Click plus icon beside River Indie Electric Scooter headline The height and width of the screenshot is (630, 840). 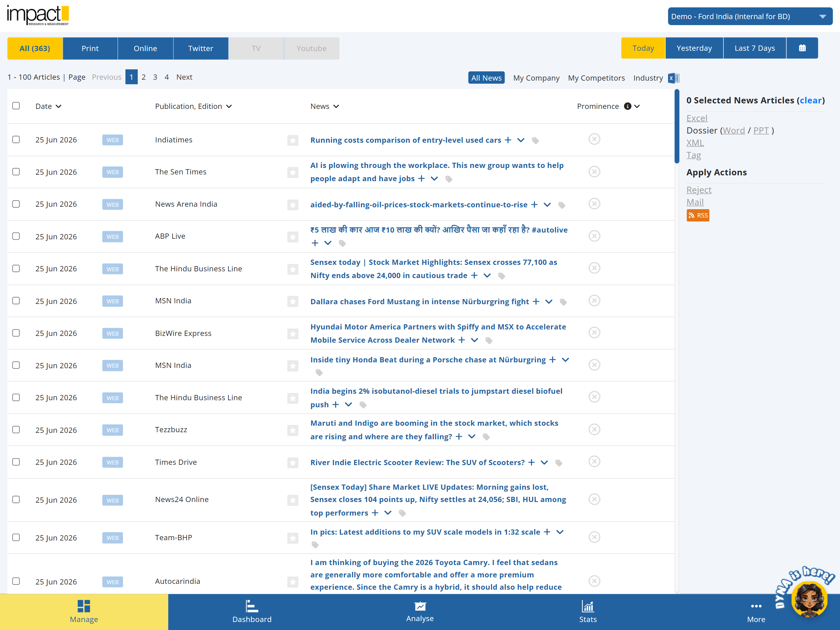click(x=532, y=462)
